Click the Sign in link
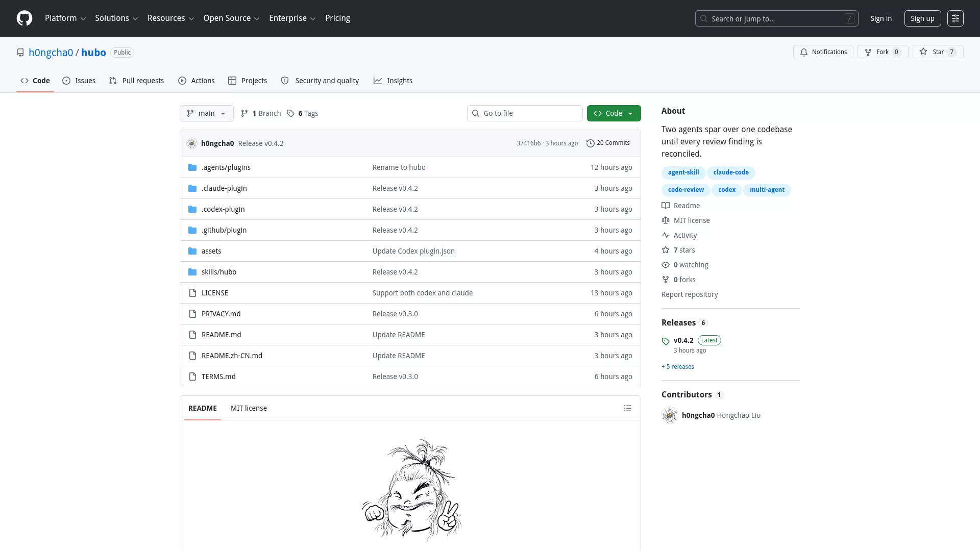 (881, 18)
